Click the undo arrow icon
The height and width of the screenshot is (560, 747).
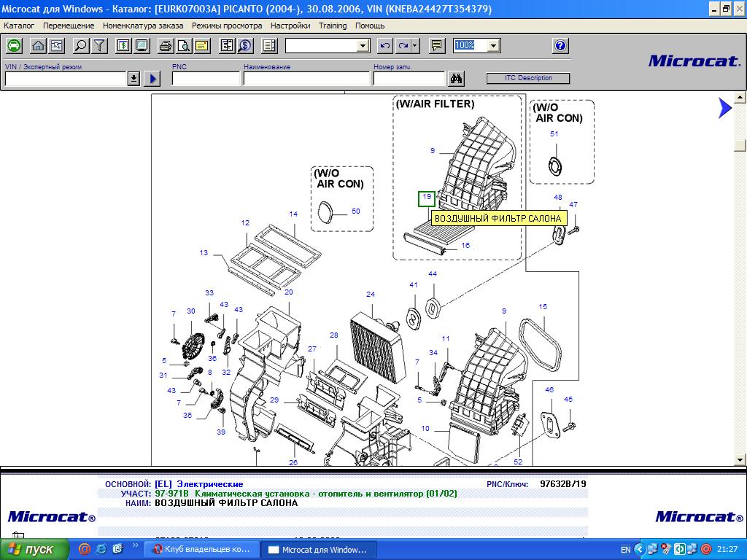click(385, 45)
